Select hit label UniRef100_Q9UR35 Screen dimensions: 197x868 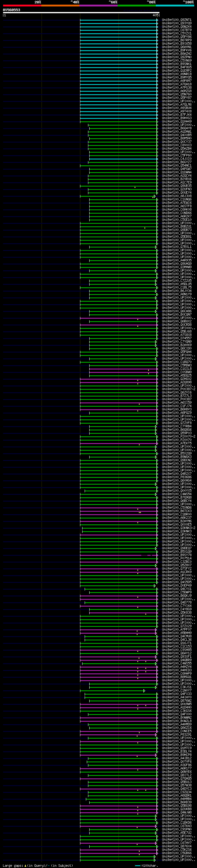tap(176, 186)
